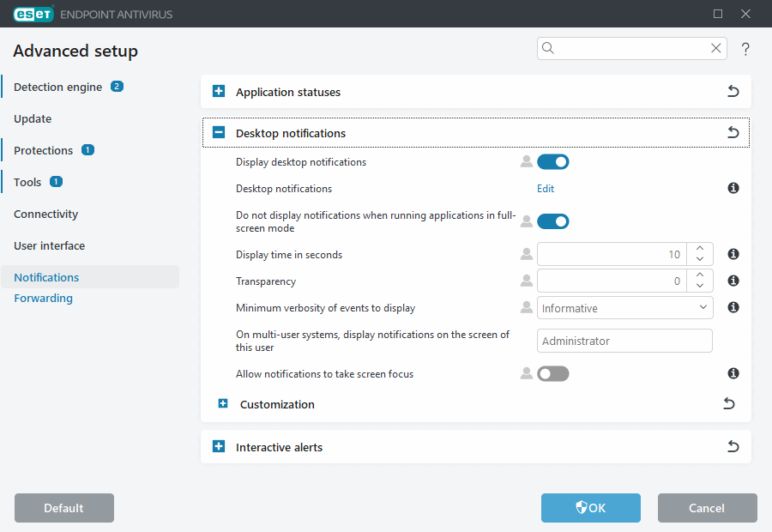
Task: View info icon for Minimum verbosity of events
Action: click(x=733, y=307)
